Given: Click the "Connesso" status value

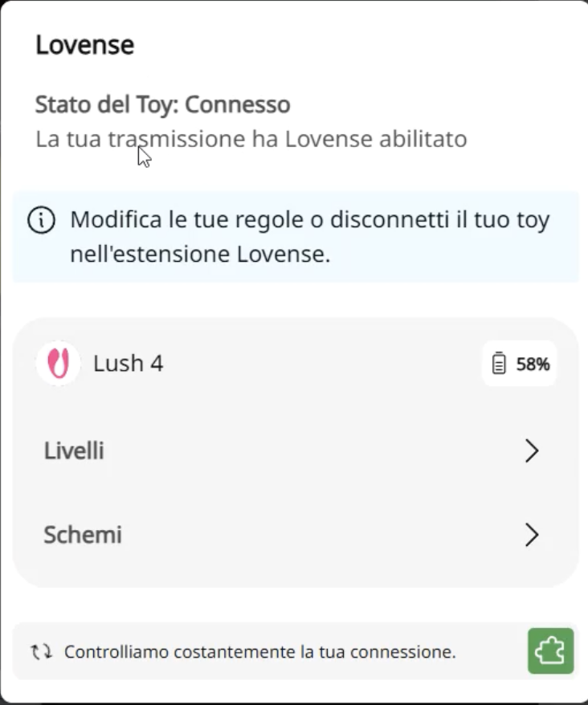Looking at the screenshot, I should [238, 104].
